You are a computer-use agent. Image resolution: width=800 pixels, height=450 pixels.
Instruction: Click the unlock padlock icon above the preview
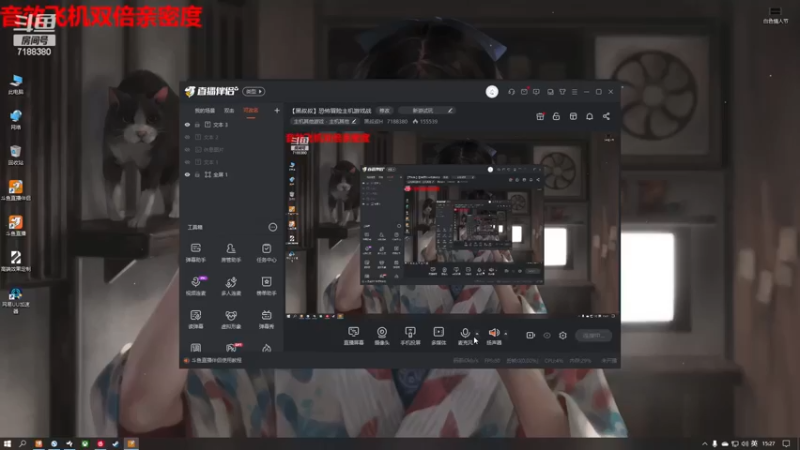(x=556, y=116)
